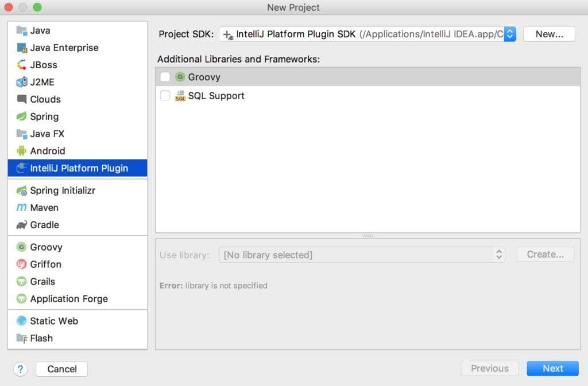Check the SQL Support framework
Screen dimensions: 588x386
(x=165, y=95)
